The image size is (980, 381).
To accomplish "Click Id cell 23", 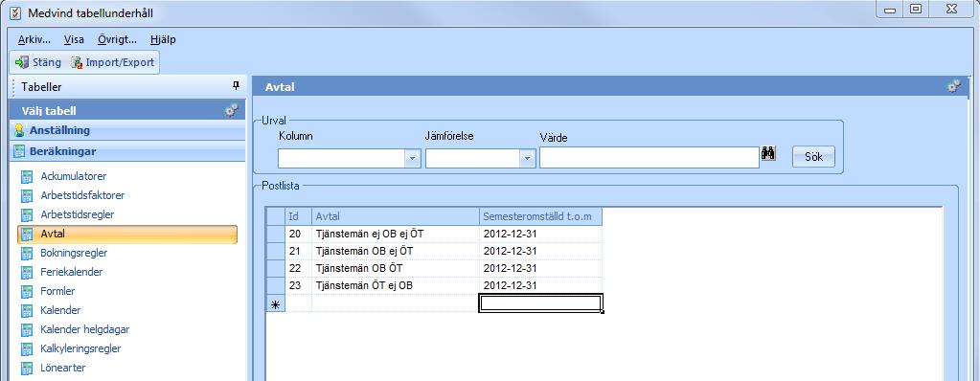I will 298,286.
